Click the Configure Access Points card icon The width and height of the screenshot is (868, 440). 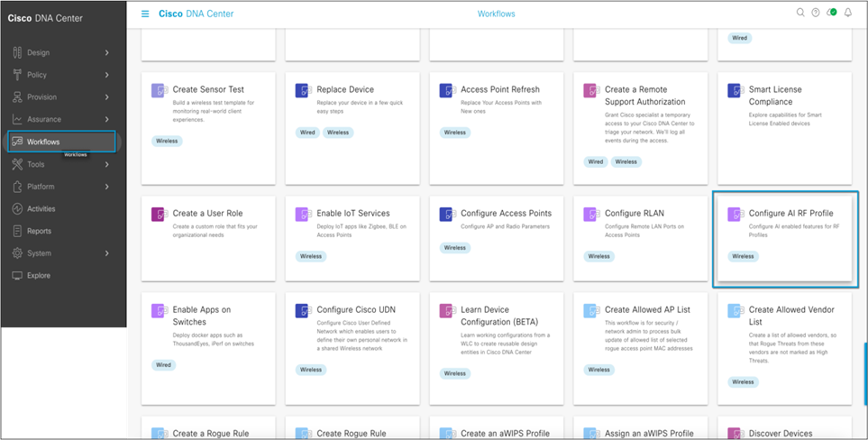point(447,215)
